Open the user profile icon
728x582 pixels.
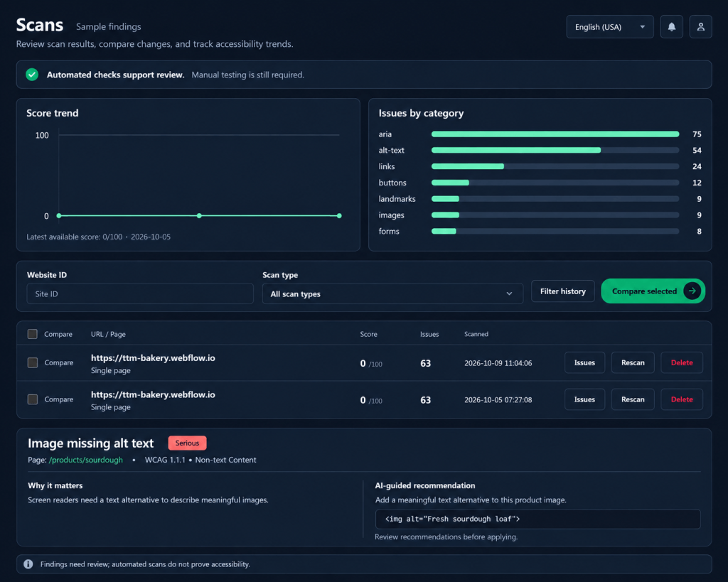[x=700, y=27]
